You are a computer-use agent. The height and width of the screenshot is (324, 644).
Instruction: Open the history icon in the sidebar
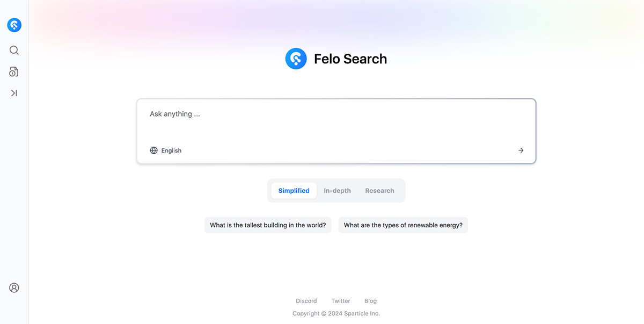14,72
